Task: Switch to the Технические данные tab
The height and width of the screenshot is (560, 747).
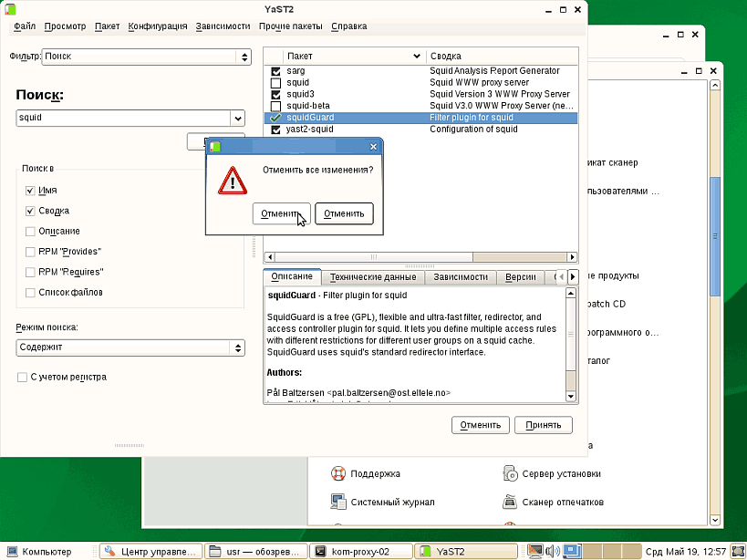Action: (373, 277)
